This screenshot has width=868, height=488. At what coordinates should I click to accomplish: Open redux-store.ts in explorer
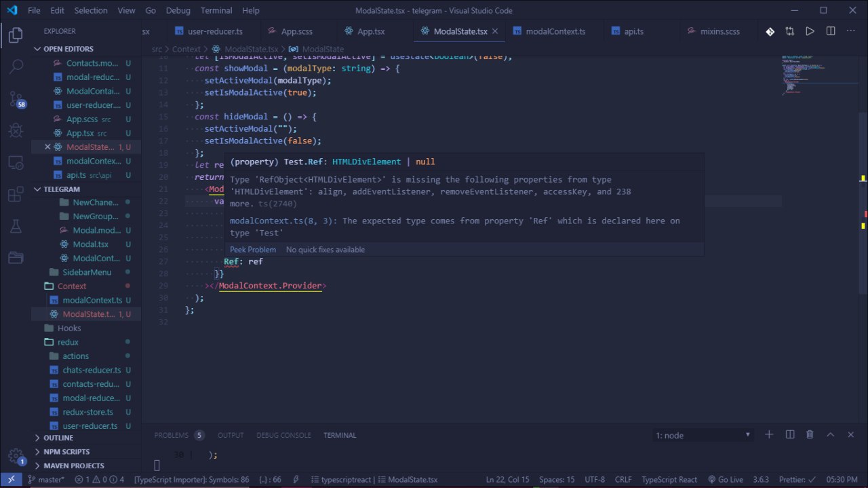click(87, 412)
